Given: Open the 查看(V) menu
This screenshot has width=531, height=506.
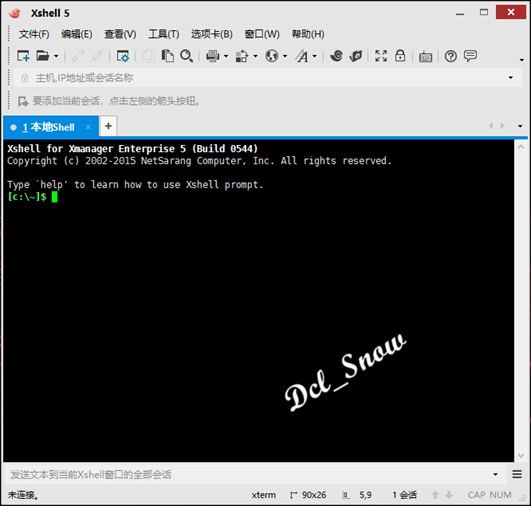Looking at the screenshot, I should (120, 34).
